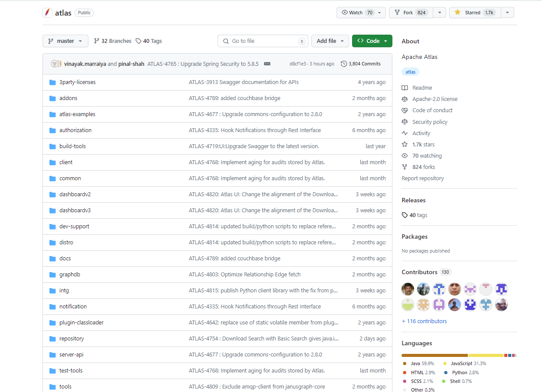Open ATLAS-4803 Optimize Relationship Edge fetch commit

point(245,275)
